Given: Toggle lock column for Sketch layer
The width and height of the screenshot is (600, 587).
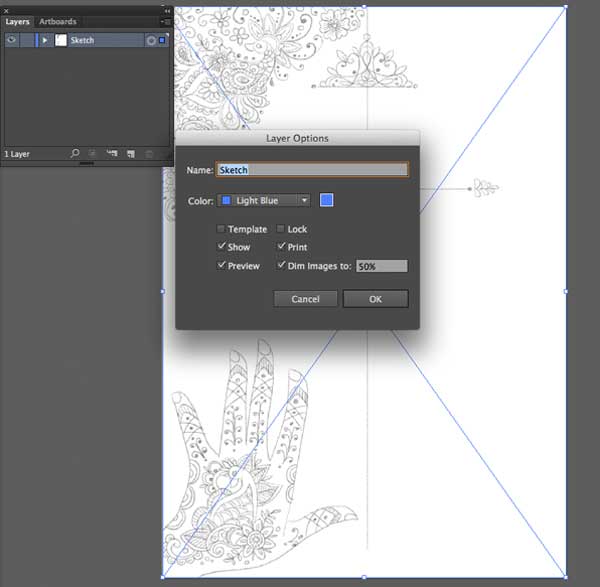Looking at the screenshot, I should [x=27, y=40].
